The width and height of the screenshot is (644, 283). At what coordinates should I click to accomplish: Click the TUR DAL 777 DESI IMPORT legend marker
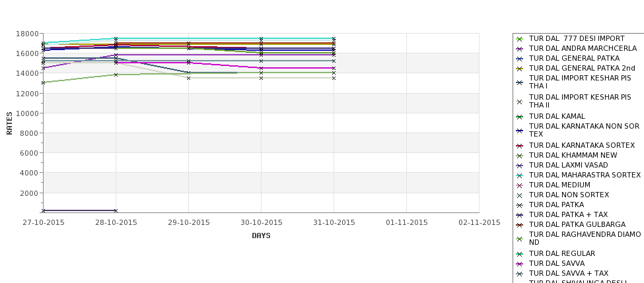(520, 39)
